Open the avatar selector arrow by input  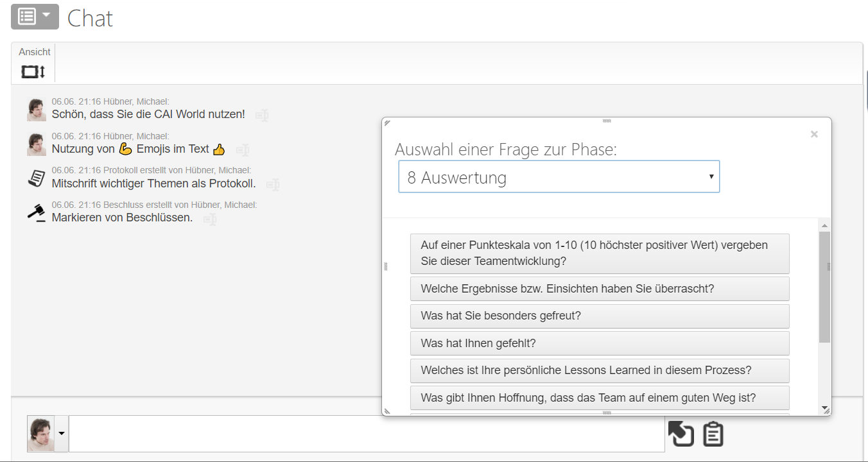coord(62,433)
